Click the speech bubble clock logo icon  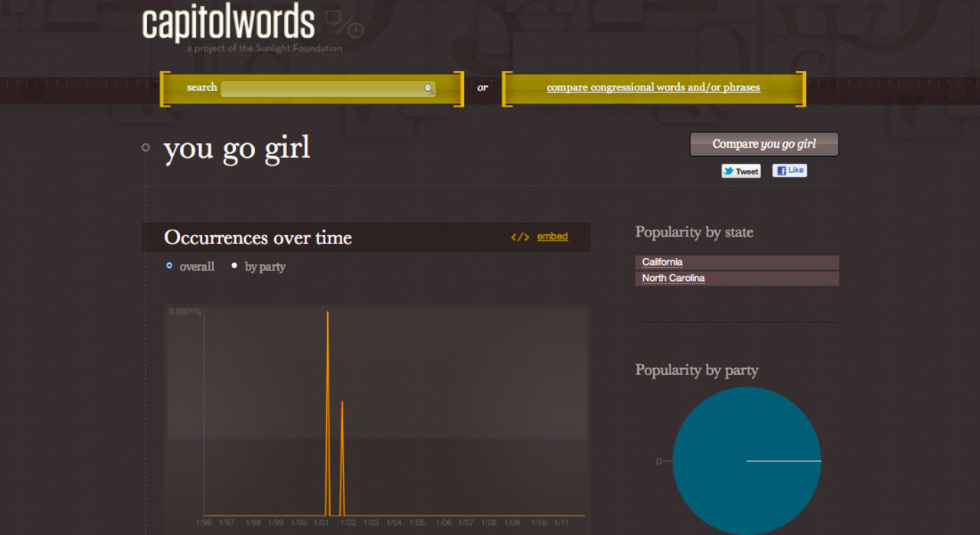coord(344,24)
